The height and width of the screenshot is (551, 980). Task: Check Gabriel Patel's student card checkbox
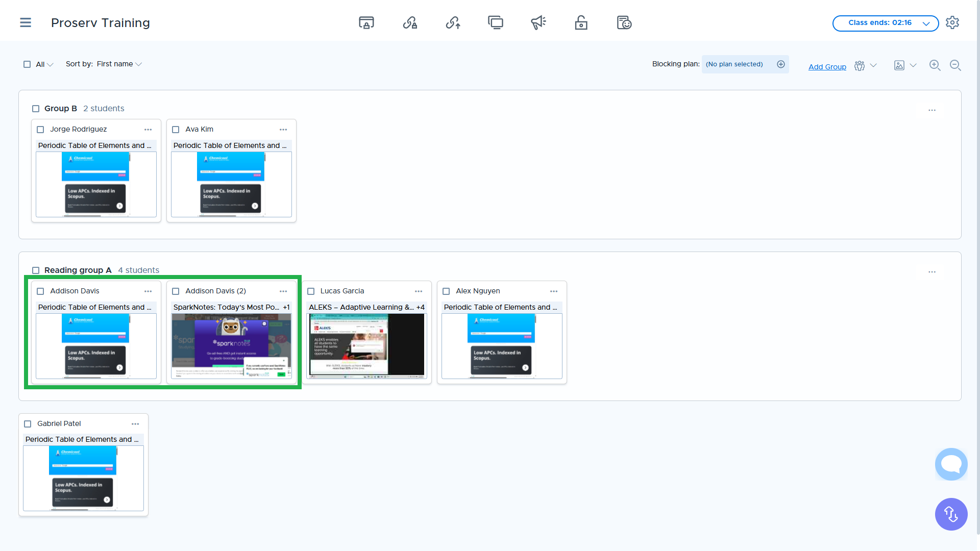click(x=28, y=423)
